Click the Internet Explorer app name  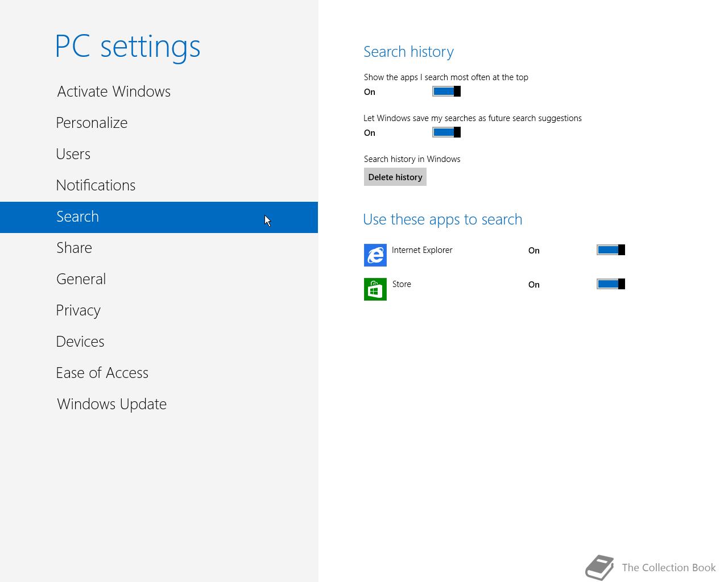click(x=422, y=250)
